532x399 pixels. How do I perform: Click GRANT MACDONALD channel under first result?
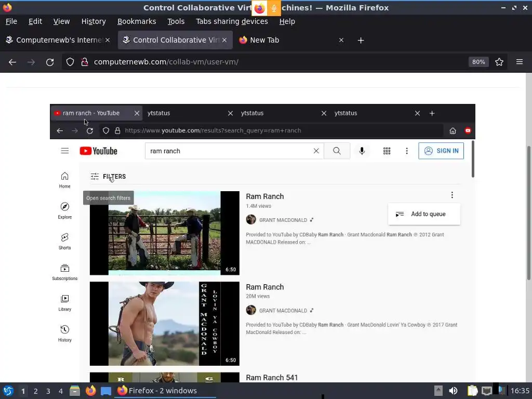[x=283, y=220]
